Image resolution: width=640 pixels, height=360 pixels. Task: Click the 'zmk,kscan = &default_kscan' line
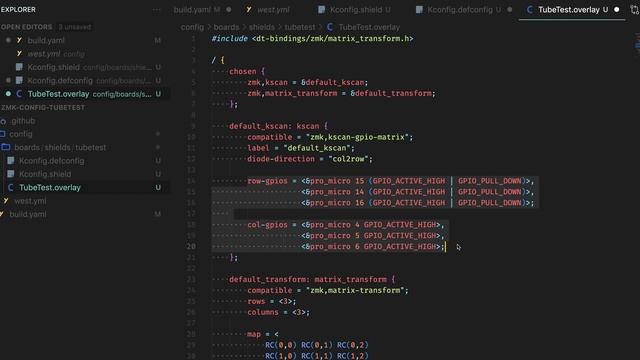[x=307, y=82]
